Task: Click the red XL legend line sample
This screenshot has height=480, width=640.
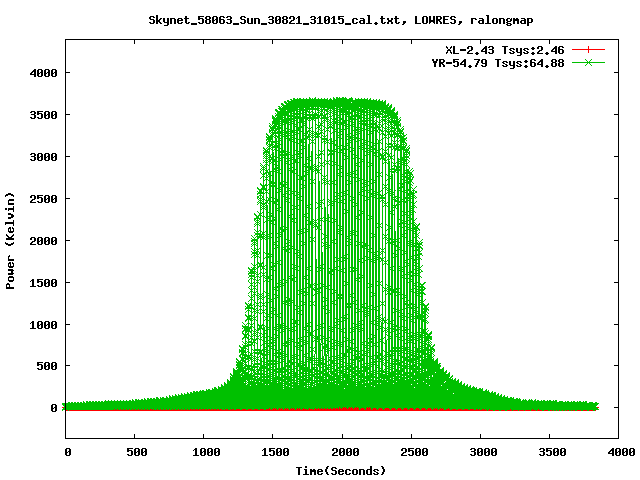Action: click(588, 50)
